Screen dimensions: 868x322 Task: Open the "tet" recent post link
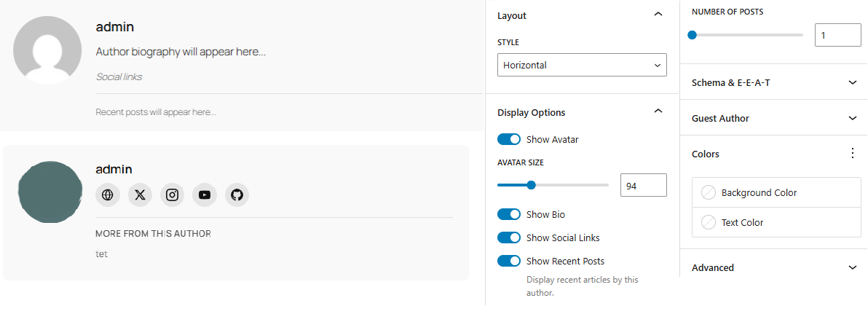point(101,254)
